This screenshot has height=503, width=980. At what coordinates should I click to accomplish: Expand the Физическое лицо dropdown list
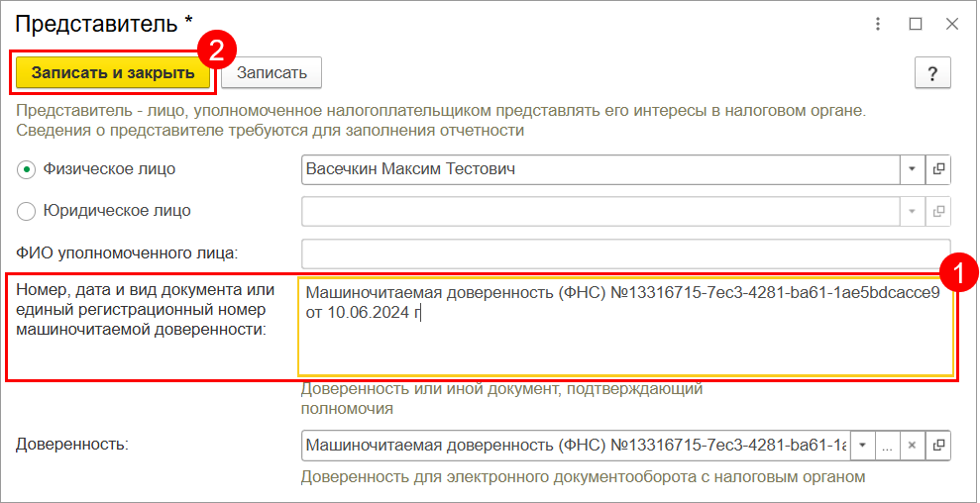tap(912, 169)
